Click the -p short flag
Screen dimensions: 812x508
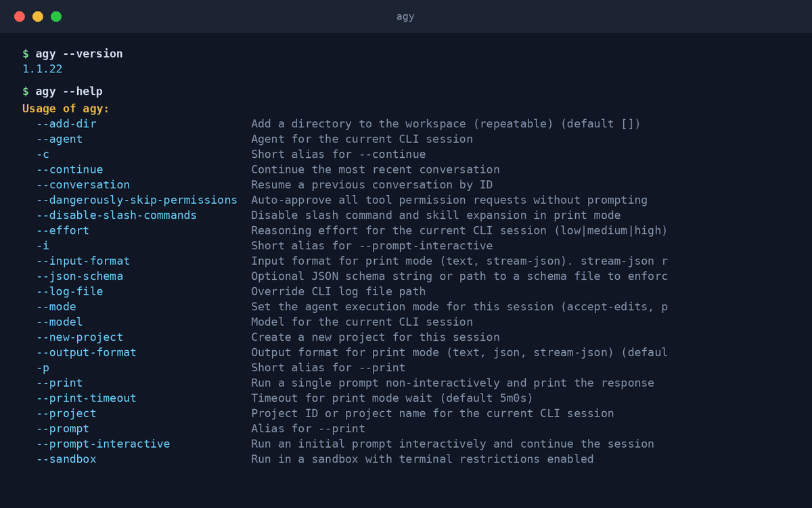tap(43, 368)
